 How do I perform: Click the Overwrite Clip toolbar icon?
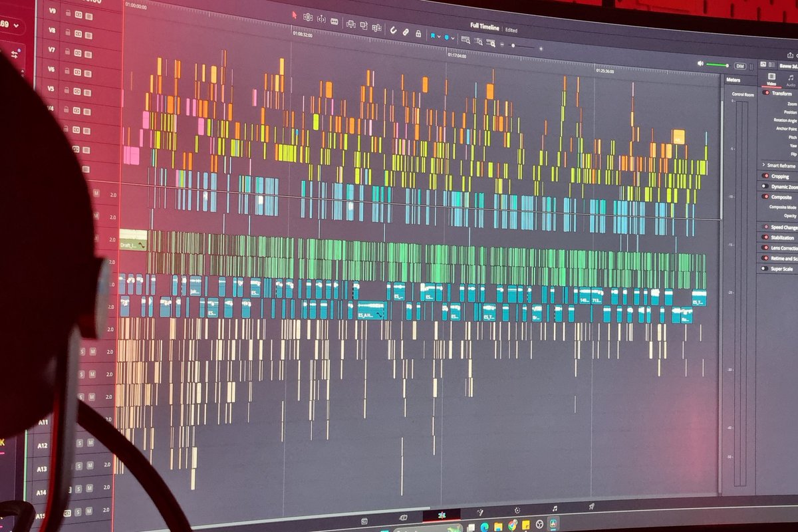[x=364, y=25]
